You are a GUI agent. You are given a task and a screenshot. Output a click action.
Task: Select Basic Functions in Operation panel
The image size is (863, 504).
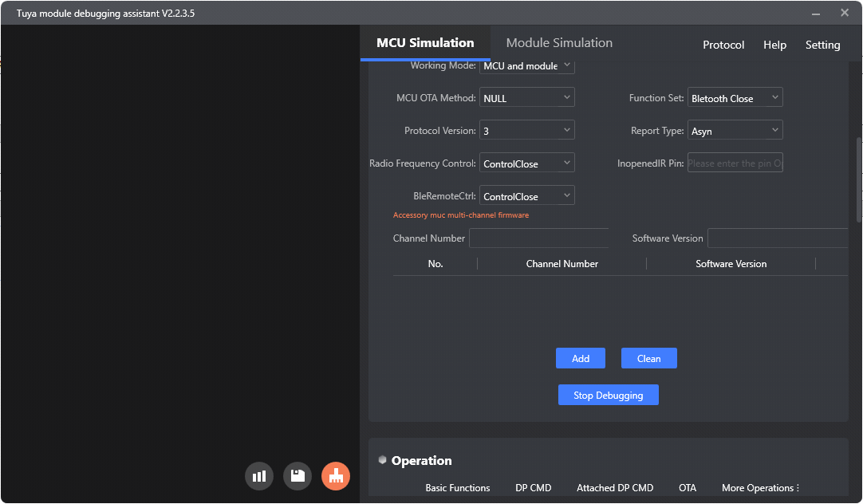(458, 487)
